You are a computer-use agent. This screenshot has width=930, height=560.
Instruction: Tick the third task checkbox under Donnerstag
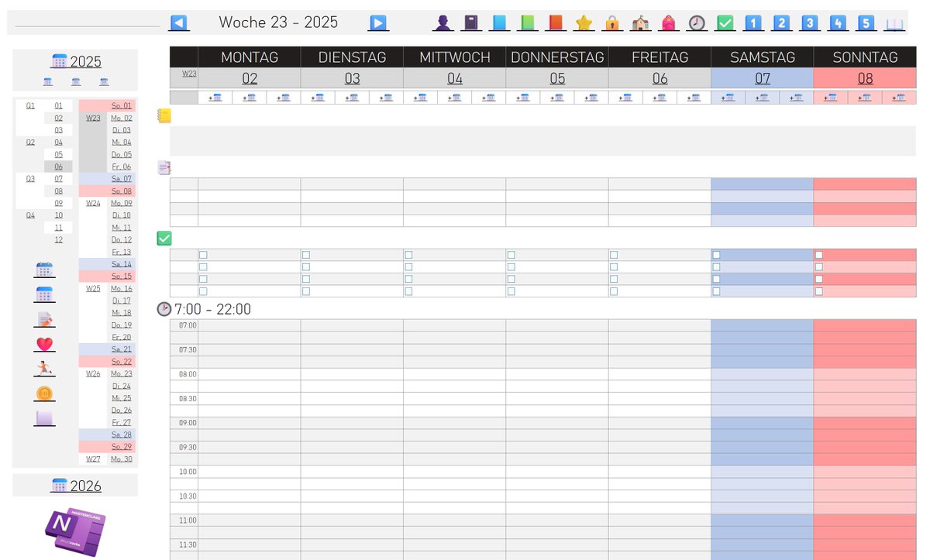coord(511,279)
